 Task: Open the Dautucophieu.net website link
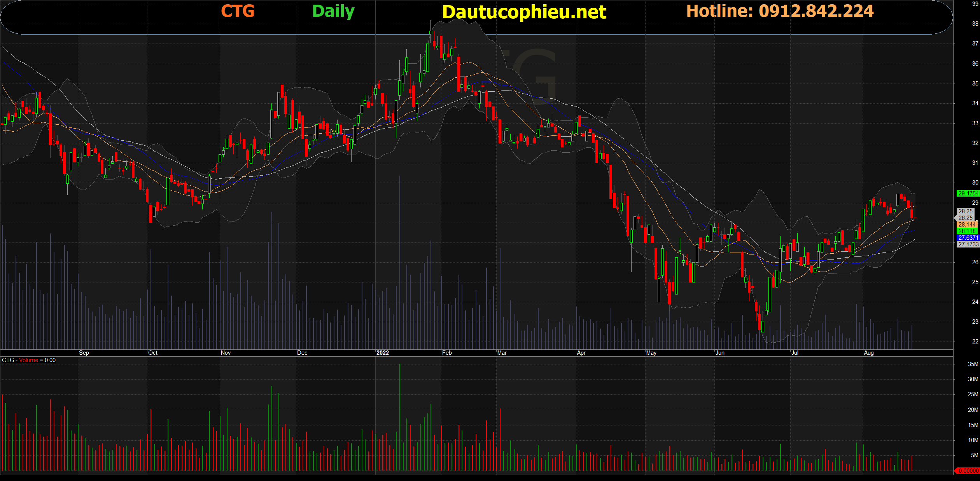coord(524,12)
